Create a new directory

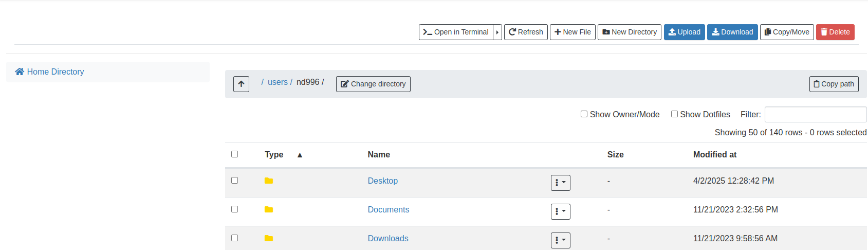[x=629, y=32]
